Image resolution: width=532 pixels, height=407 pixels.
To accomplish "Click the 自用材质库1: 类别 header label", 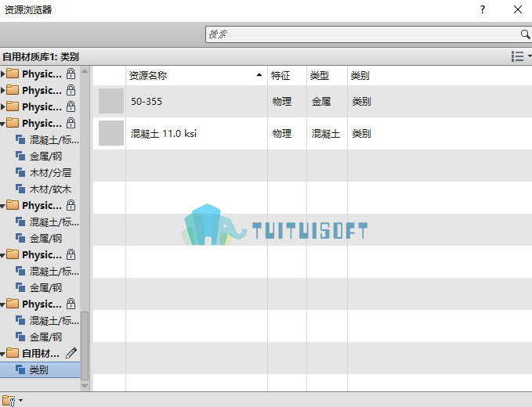I will (41, 56).
